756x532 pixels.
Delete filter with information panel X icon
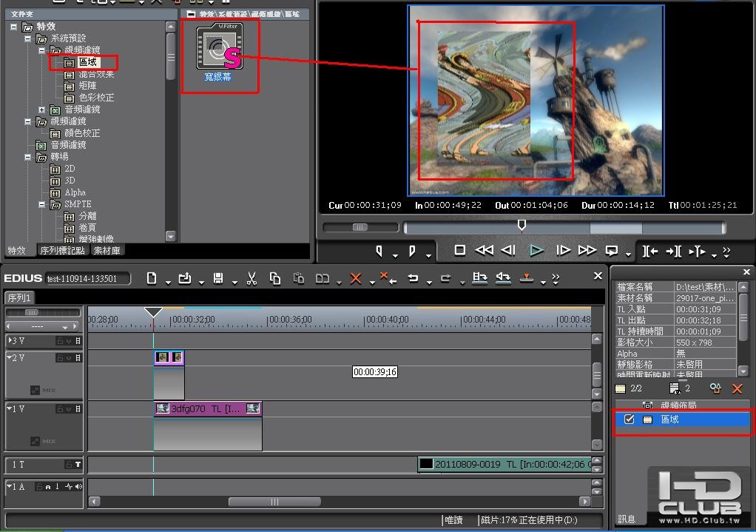[738, 388]
